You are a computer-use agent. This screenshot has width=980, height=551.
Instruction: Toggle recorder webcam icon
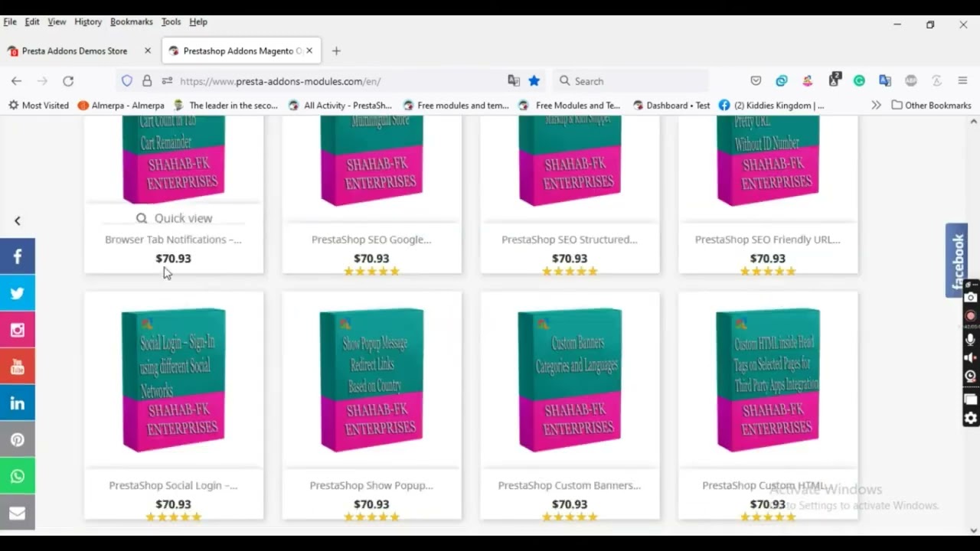[971, 377]
